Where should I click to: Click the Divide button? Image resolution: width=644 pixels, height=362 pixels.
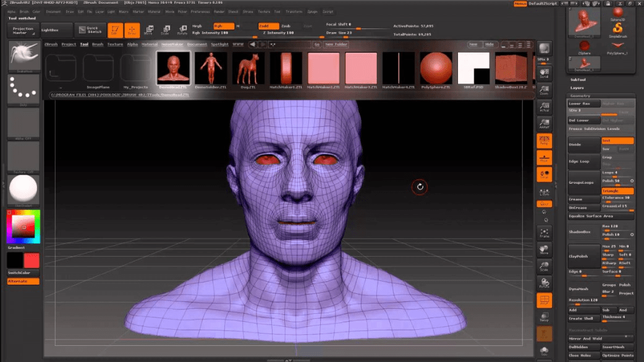click(x=583, y=144)
